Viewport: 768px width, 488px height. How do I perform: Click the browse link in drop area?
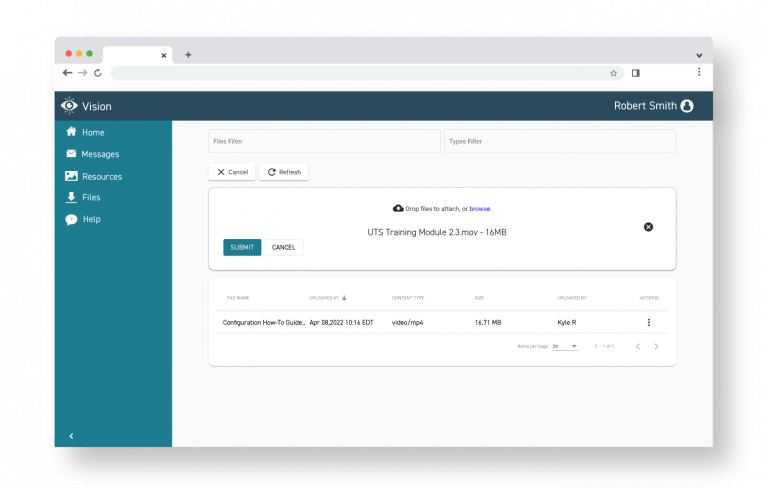(480, 209)
